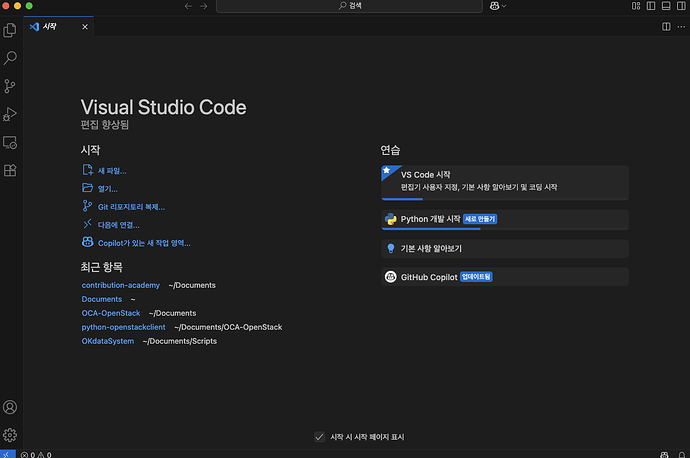Click the folder icon beside 열기
Screen dimensions: 690x458
pyautogui.click(x=88, y=188)
